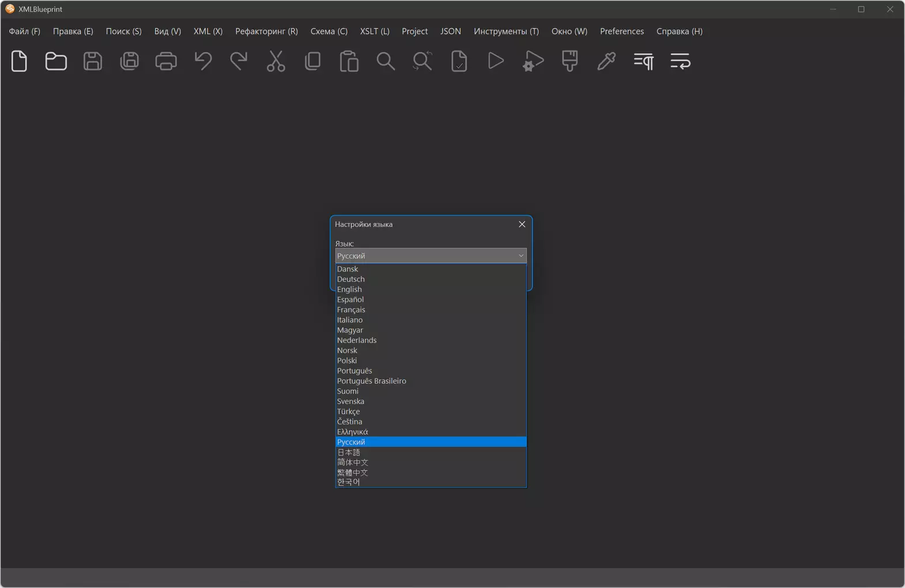
Task: Open a file with the folder icon
Action: pyautogui.click(x=56, y=61)
